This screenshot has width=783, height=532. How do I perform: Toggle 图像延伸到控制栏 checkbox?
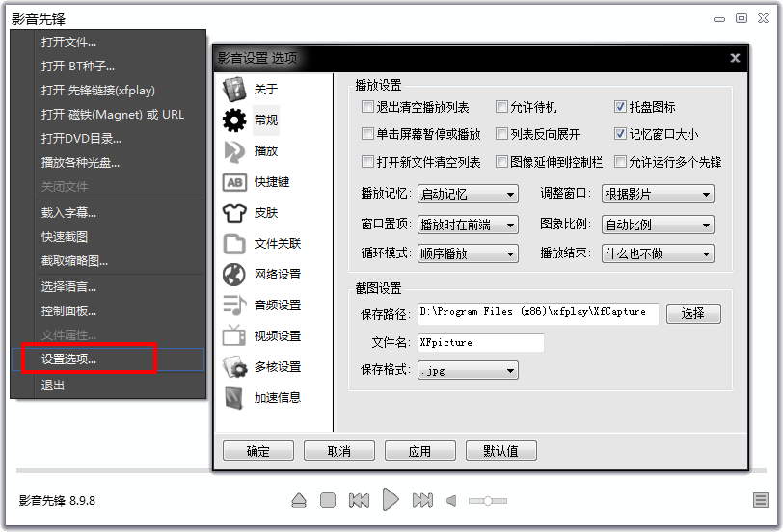[501, 162]
